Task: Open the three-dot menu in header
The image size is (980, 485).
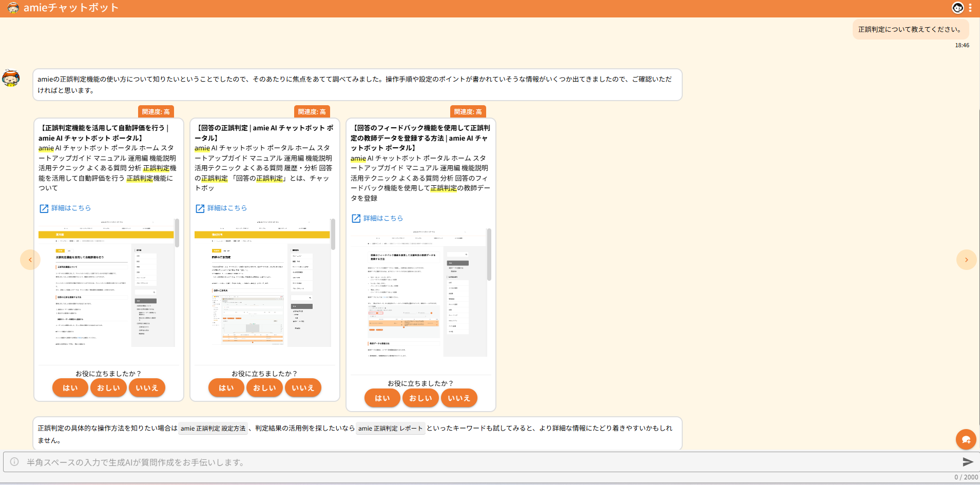Action: 970,8
